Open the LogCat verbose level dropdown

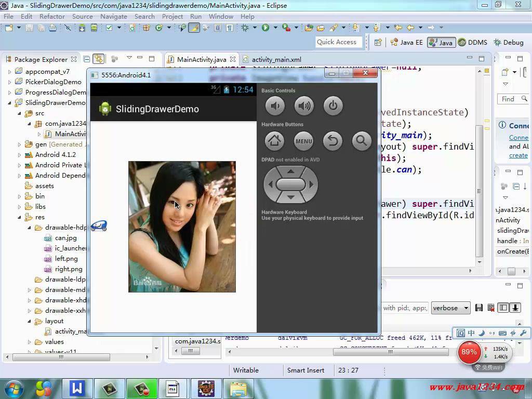coord(450,308)
